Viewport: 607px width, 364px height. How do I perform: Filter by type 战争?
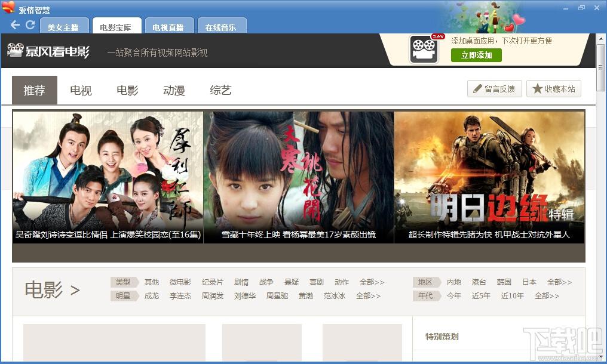click(x=266, y=282)
